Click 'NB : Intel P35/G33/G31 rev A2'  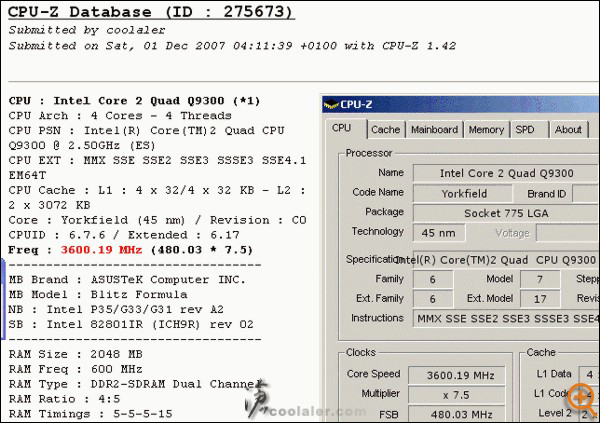pos(116,310)
